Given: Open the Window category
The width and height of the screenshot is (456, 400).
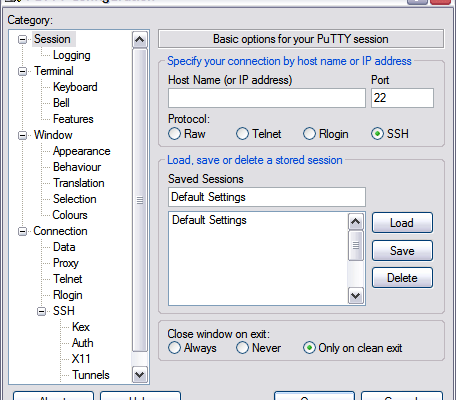Looking at the screenshot, I should tap(53, 135).
